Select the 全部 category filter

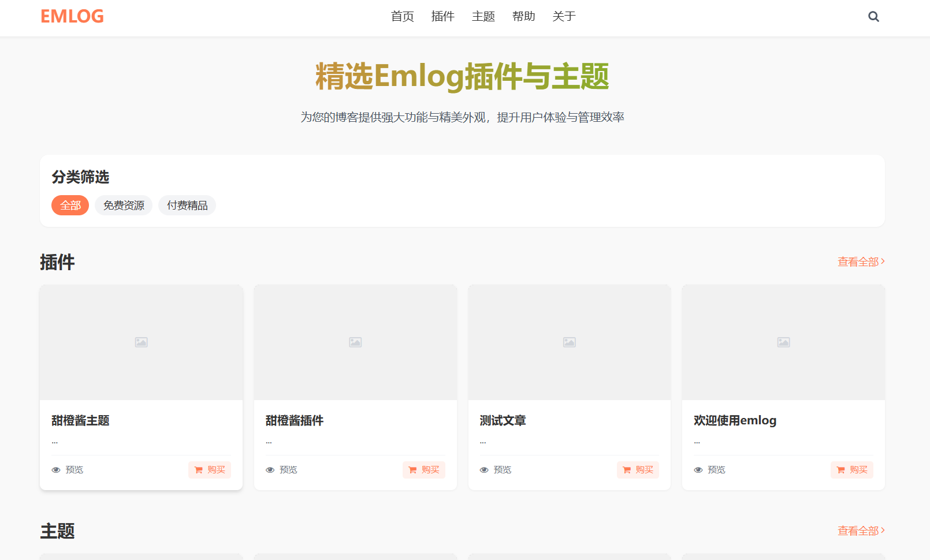70,206
